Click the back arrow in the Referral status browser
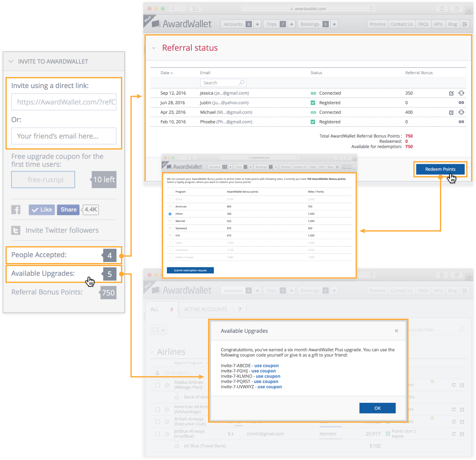The height and width of the screenshot is (460, 476). tap(173, 9)
